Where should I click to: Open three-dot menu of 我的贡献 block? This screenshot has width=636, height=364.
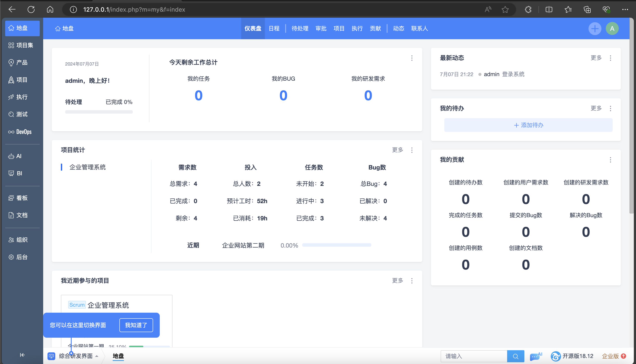(x=611, y=160)
